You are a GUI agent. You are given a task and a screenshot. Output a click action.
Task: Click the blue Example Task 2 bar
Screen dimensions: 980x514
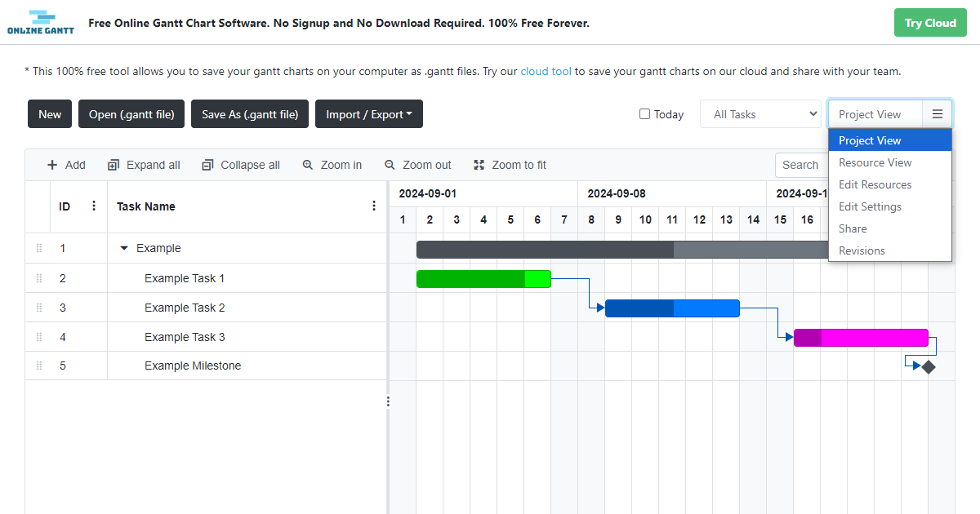pos(672,308)
